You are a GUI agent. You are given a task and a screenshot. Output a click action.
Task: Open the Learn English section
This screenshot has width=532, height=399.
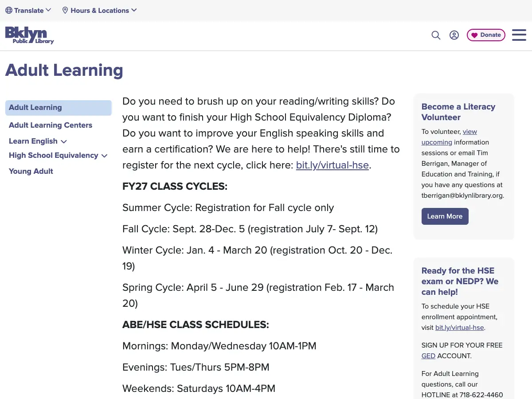[x=33, y=141]
